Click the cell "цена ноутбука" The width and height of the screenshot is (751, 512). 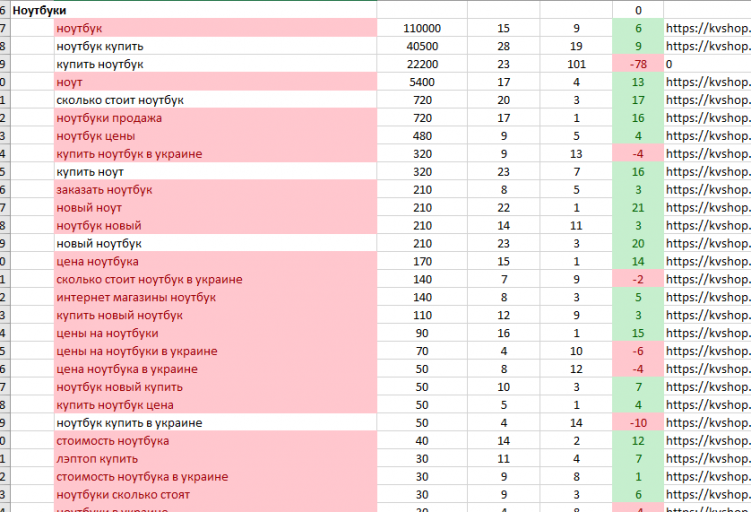[216, 262]
